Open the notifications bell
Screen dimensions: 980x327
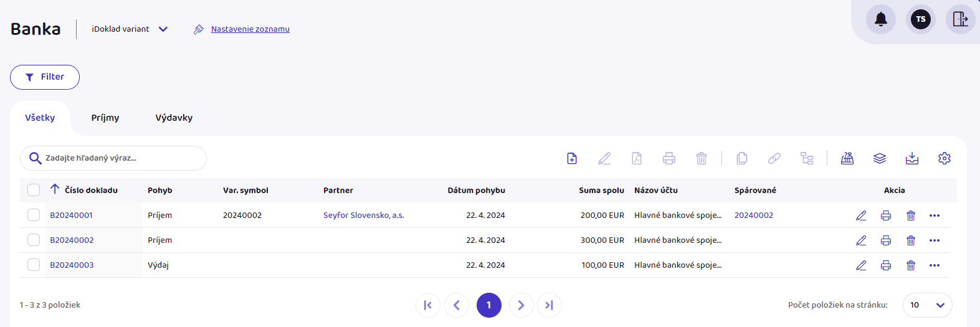[880, 19]
